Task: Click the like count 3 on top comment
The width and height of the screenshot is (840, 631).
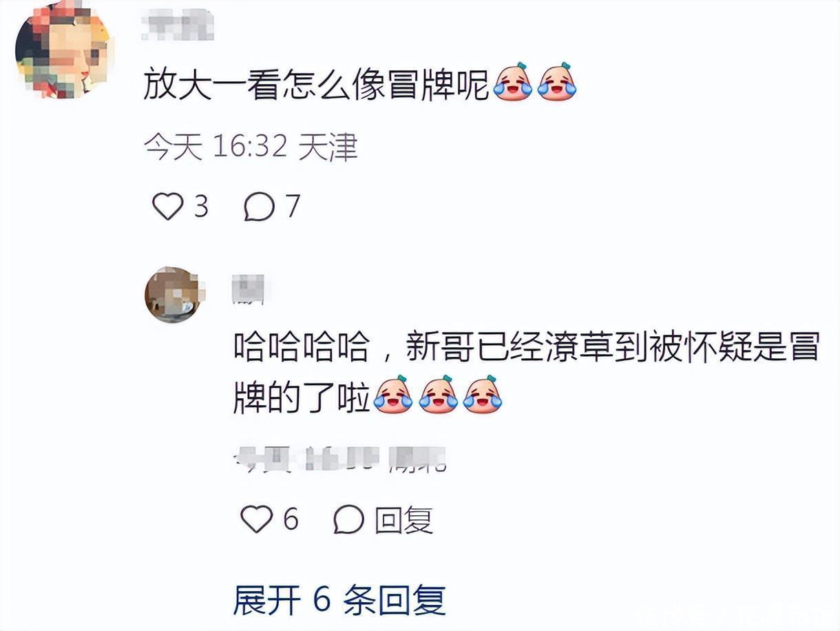Action: (200, 206)
